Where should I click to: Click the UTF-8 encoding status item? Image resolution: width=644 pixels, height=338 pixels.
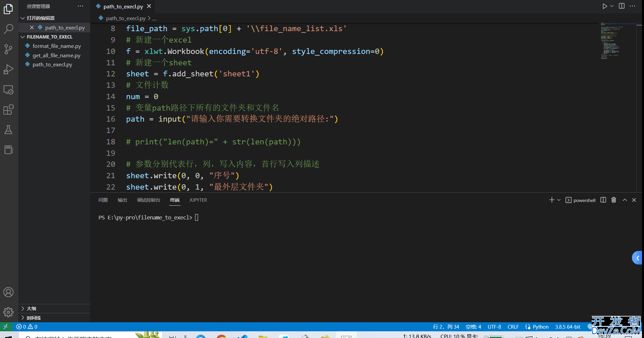pyautogui.click(x=494, y=327)
